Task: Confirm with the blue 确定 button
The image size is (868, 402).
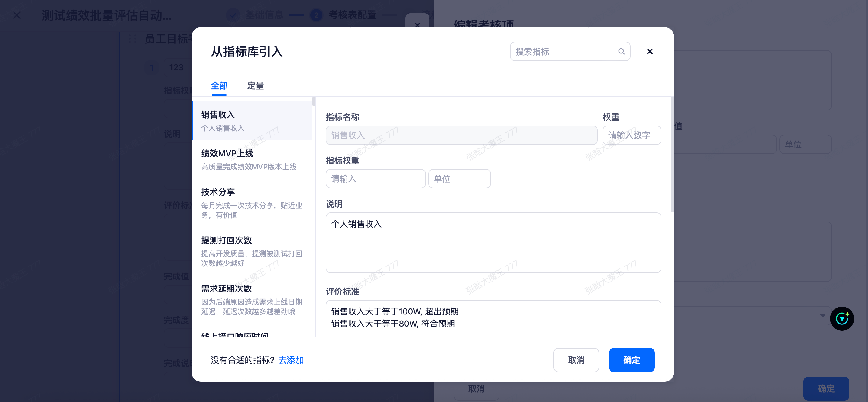Action: [631, 360]
